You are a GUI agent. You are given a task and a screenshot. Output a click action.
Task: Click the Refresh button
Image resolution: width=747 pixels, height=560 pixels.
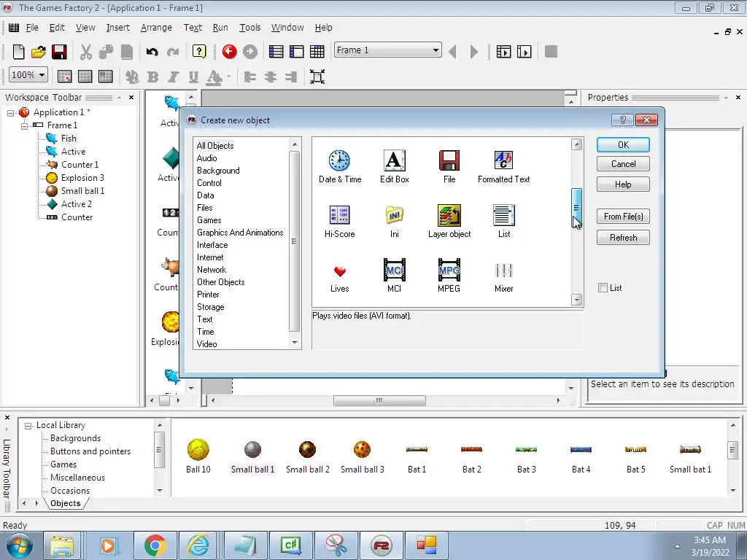[x=623, y=237]
